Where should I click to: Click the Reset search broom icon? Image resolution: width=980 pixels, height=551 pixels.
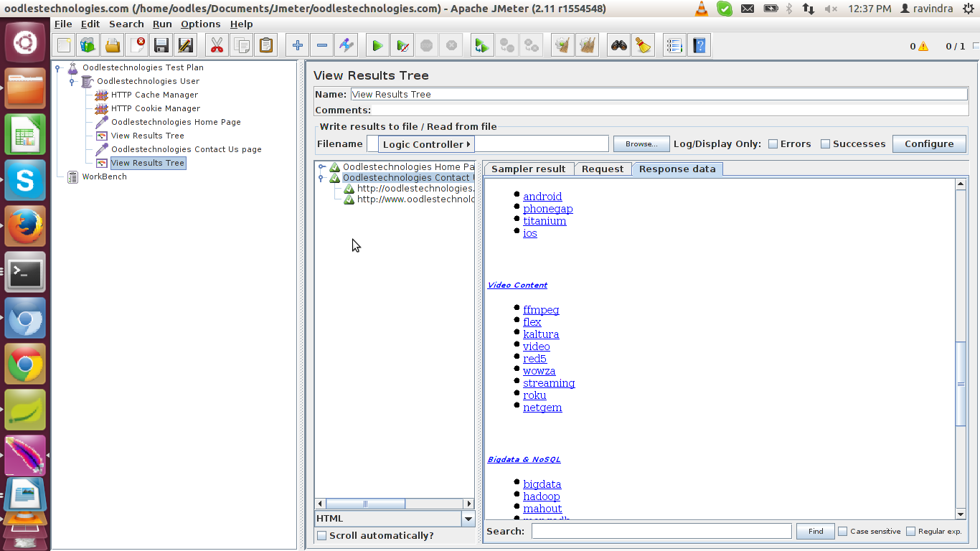click(x=644, y=46)
